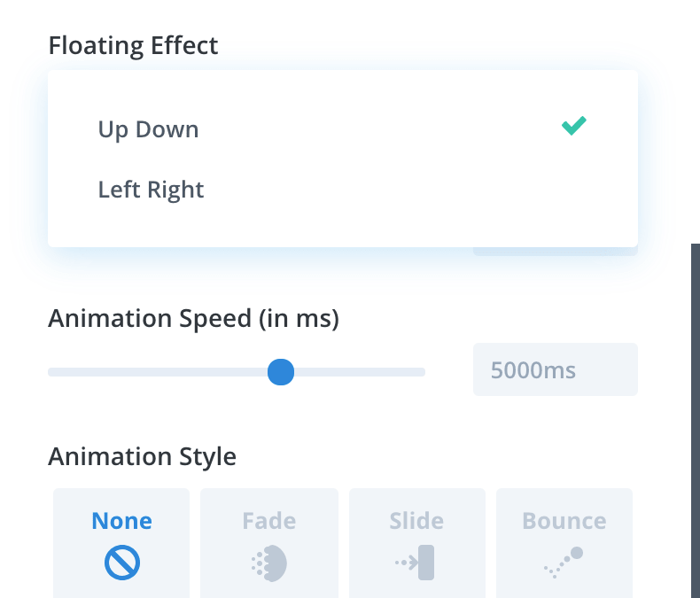Viewport: 700px width, 598px height.
Task: Select the Up Down floating effect option
Action: pyautogui.click(x=149, y=129)
